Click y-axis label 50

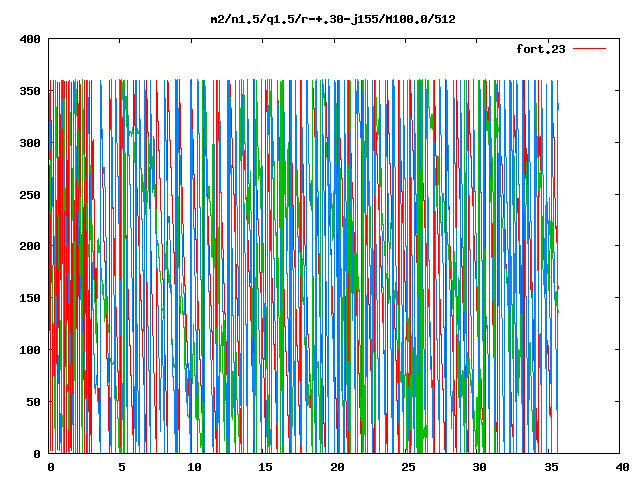(x=34, y=402)
